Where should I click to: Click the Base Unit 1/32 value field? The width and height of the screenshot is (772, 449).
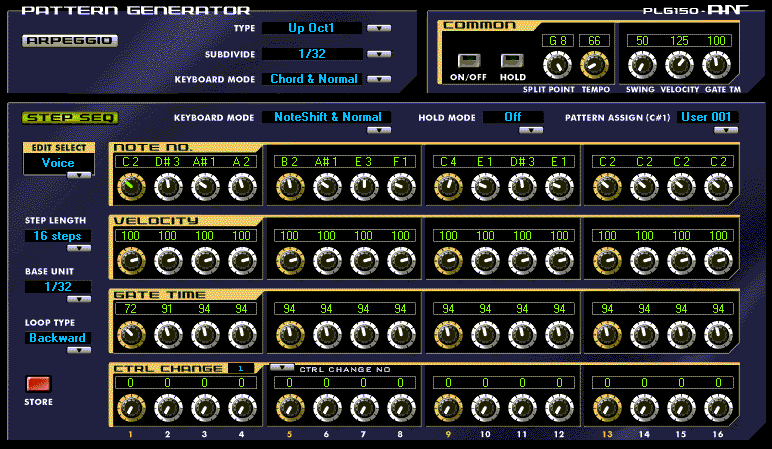58,287
